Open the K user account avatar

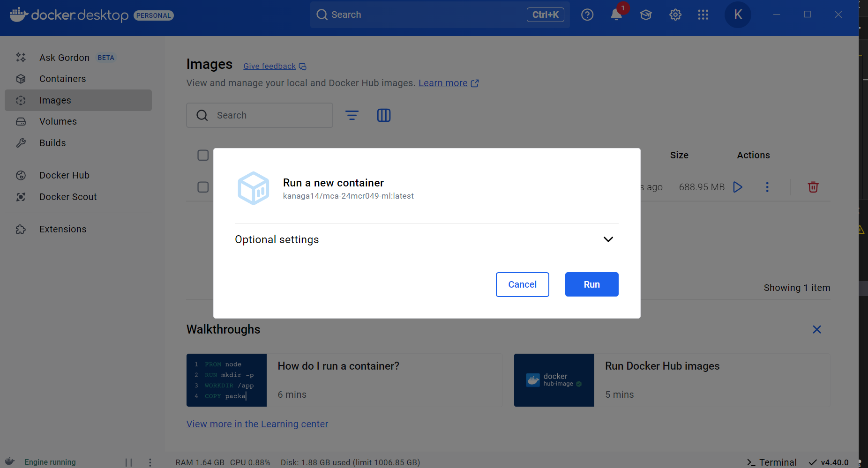738,15
